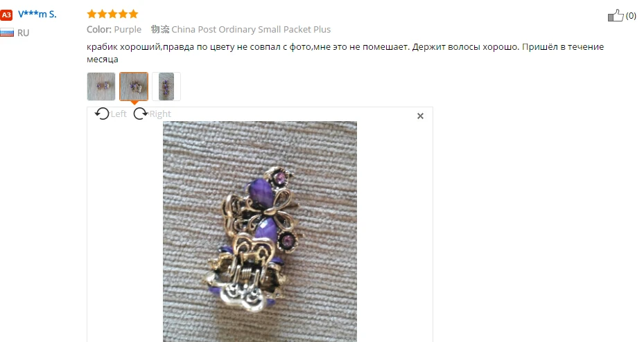Screen dimensions: 644x342
Task: Click the Color: Purple label
Action: point(114,30)
